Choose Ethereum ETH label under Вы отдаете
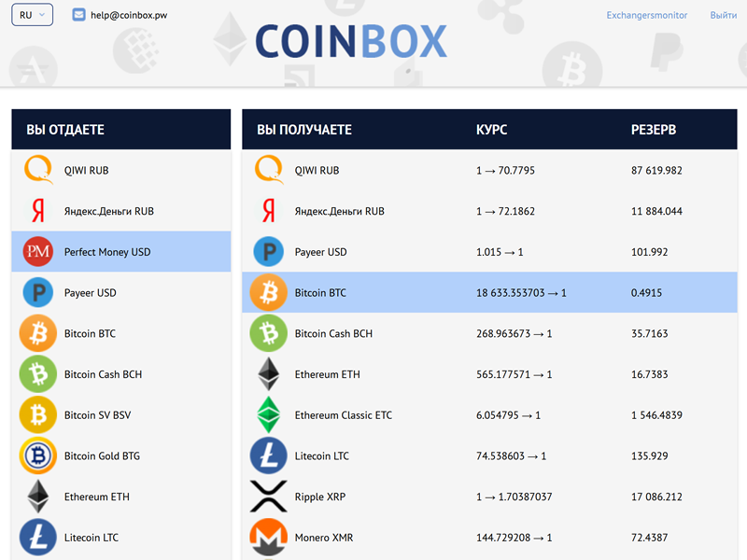747x560 pixels. point(97,497)
